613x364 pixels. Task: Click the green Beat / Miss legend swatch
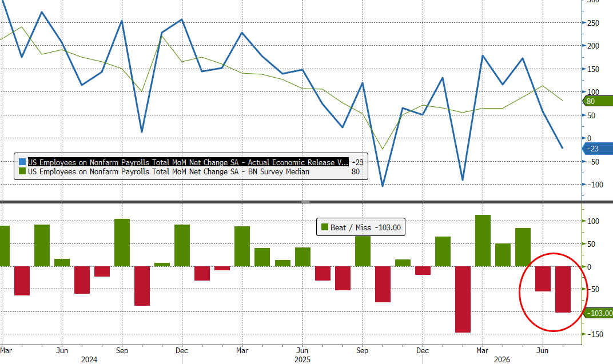point(324,227)
